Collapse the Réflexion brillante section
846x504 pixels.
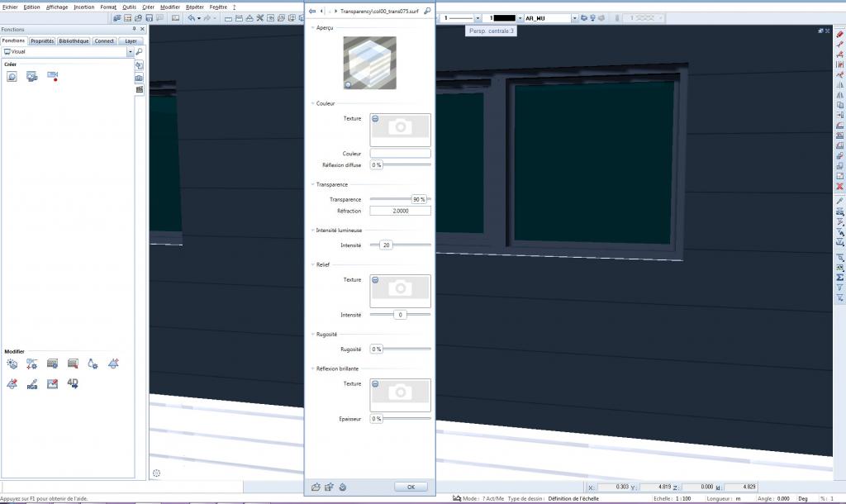(x=312, y=369)
